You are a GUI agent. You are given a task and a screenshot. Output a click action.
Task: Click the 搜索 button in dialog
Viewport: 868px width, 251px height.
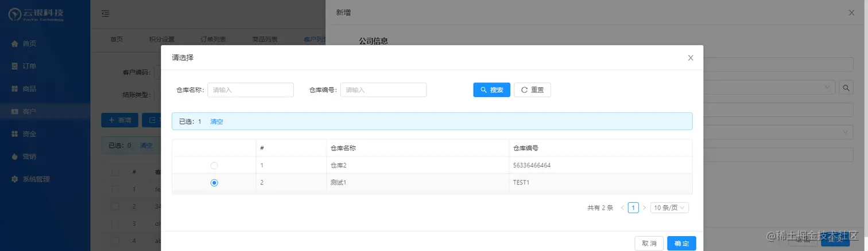point(491,90)
